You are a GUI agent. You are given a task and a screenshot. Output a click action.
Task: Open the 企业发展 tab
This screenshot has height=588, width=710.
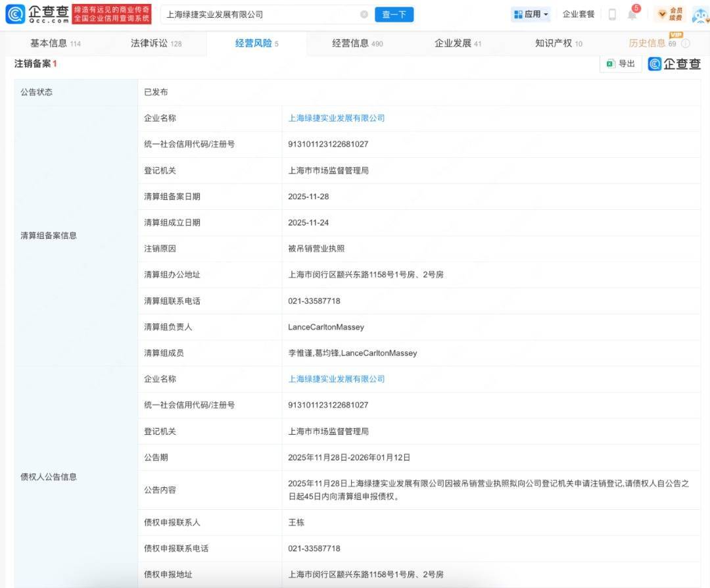pyautogui.click(x=454, y=43)
